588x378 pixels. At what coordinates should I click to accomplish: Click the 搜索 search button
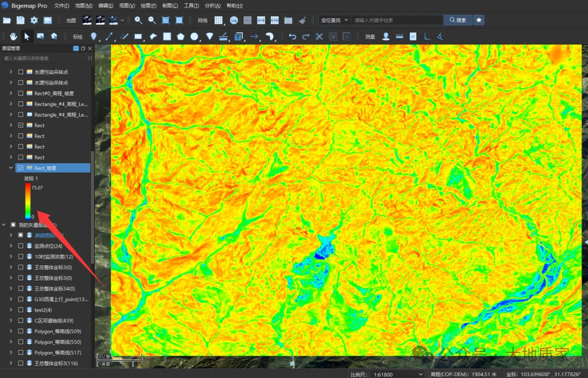458,20
